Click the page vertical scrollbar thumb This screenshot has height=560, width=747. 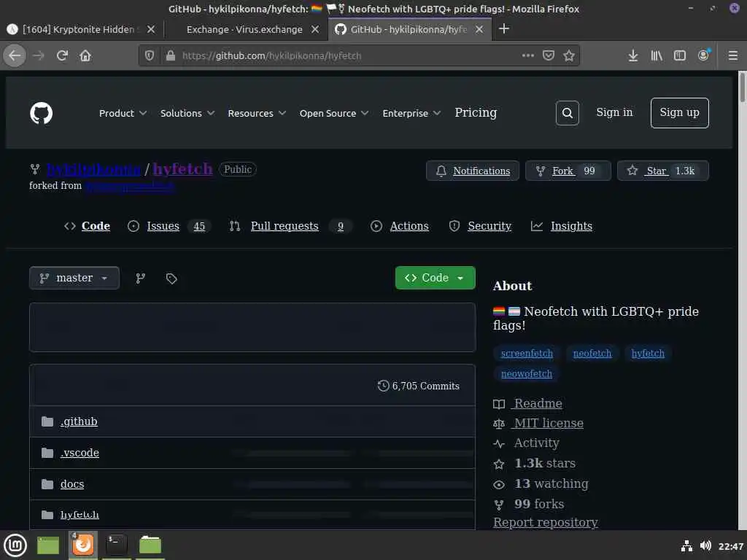(x=742, y=87)
